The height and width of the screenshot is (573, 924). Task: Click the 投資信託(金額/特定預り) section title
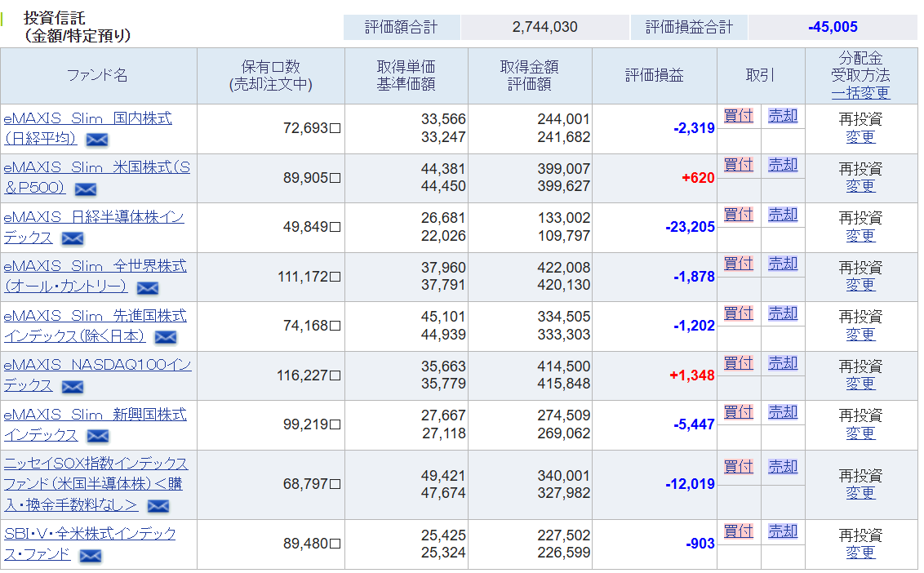[77, 26]
